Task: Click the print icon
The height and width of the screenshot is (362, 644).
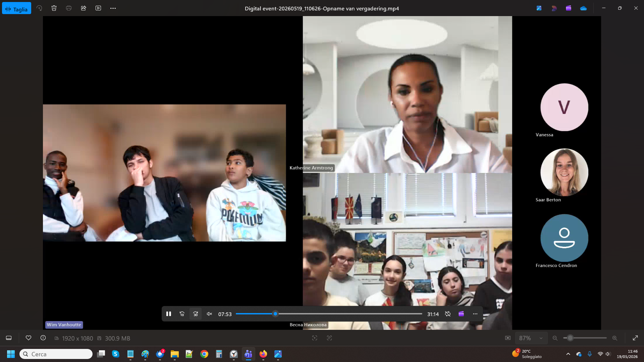Action: tap(69, 8)
